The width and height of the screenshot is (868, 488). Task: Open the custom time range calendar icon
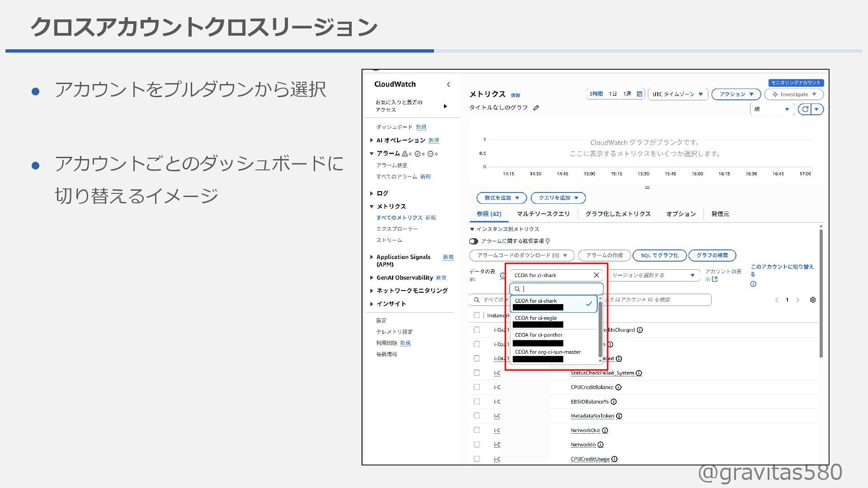(x=639, y=94)
